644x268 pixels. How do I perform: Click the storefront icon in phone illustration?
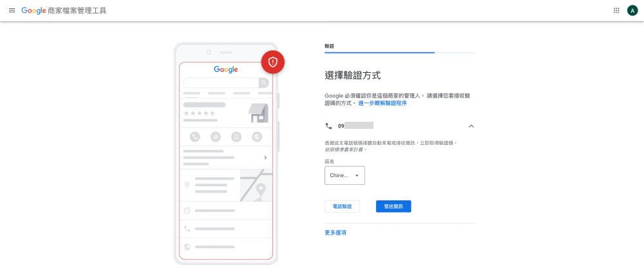pos(258,113)
